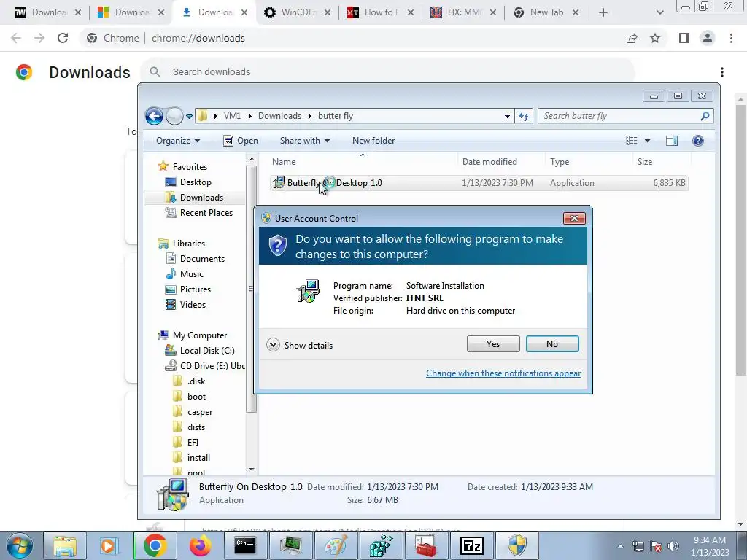Open Paint from the taskbar
747x560 pixels.
(336, 545)
